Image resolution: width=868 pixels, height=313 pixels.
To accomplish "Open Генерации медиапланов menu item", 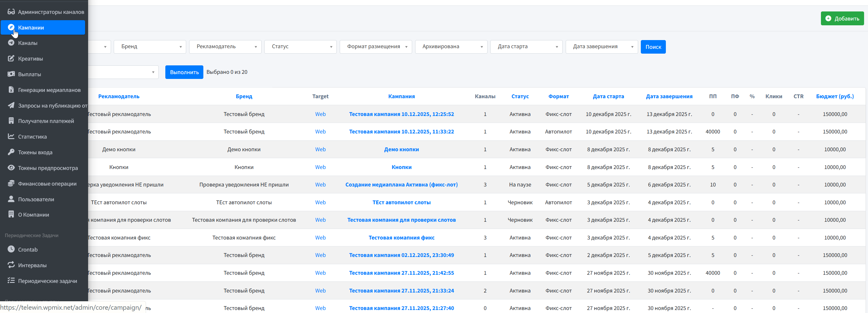I will tap(11, 90).
